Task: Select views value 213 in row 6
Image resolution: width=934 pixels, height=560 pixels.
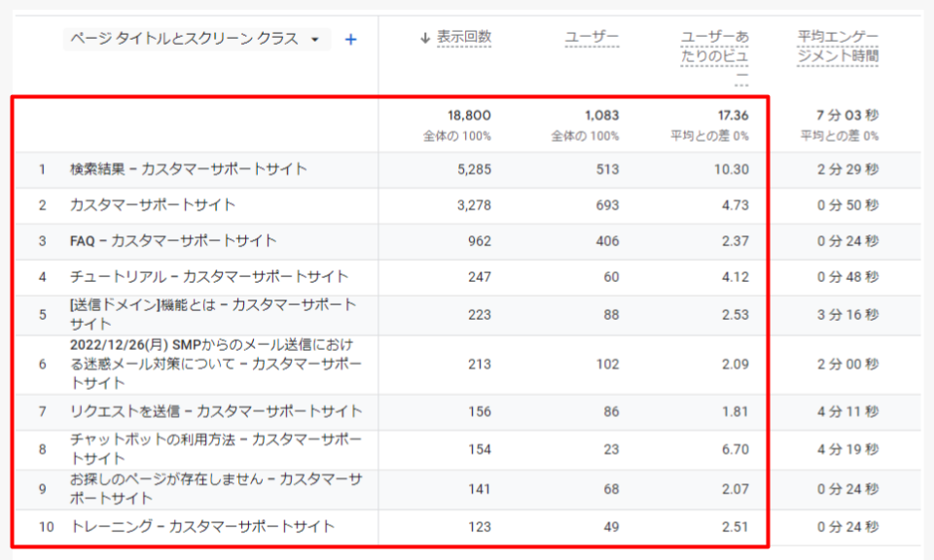Action: click(x=480, y=365)
